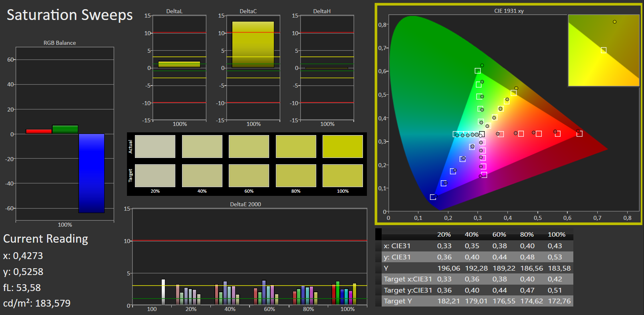The height and width of the screenshot is (315, 644).
Task: Click the blue bar in RGB Balance chart
Action: (x=91, y=173)
